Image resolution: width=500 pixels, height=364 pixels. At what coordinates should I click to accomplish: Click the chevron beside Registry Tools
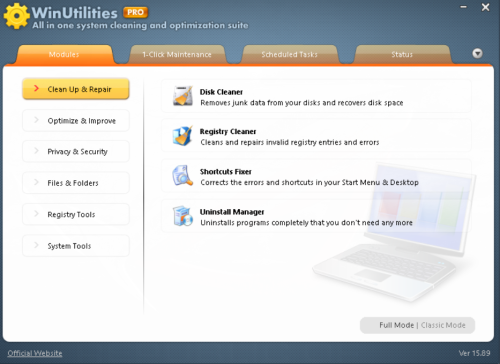[36, 214]
